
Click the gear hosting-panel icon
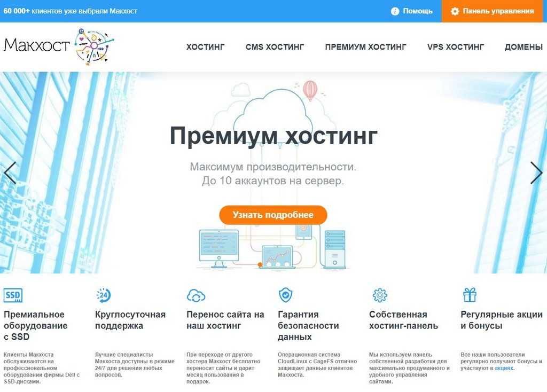pos(380,295)
